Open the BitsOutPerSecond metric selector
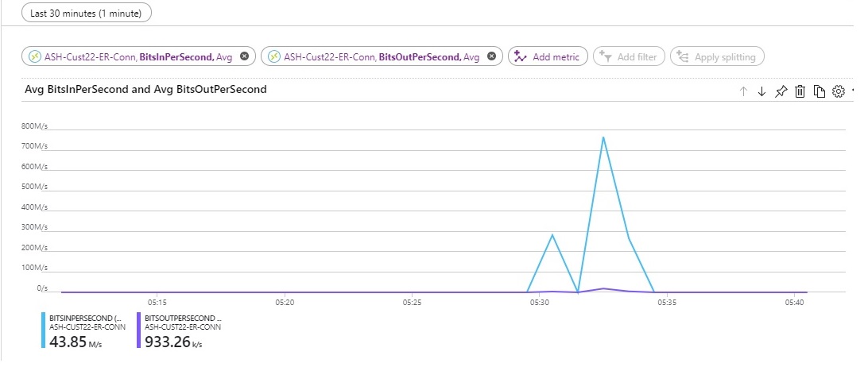The width and height of the screenshot is (868, 371). [378, 56]
